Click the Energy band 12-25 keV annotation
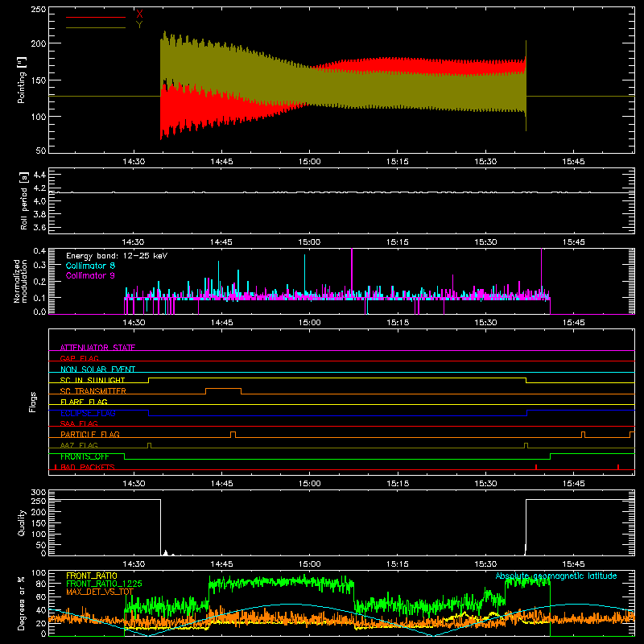This screenshot has width=644, height=644. [x=117, y=256]
